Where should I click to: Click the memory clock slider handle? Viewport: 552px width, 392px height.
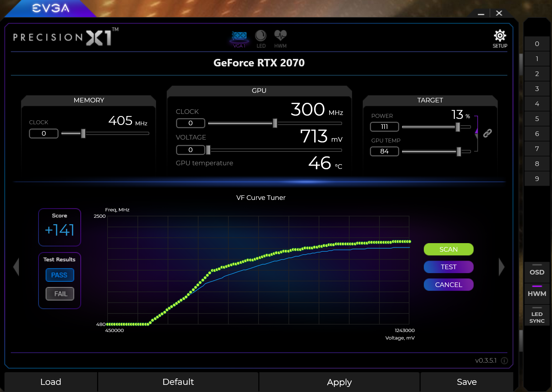coord(83,133)
